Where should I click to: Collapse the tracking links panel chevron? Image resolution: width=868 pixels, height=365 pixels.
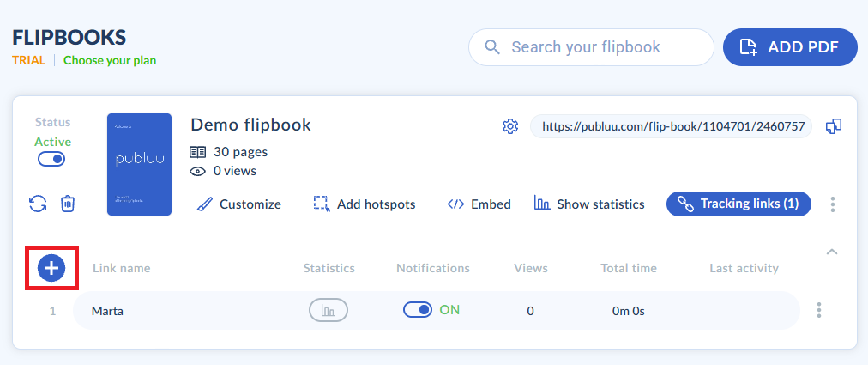[x=831, y=252]
